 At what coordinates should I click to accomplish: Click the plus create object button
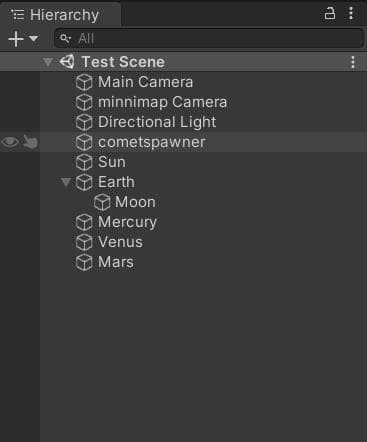(x=16, y=39)
